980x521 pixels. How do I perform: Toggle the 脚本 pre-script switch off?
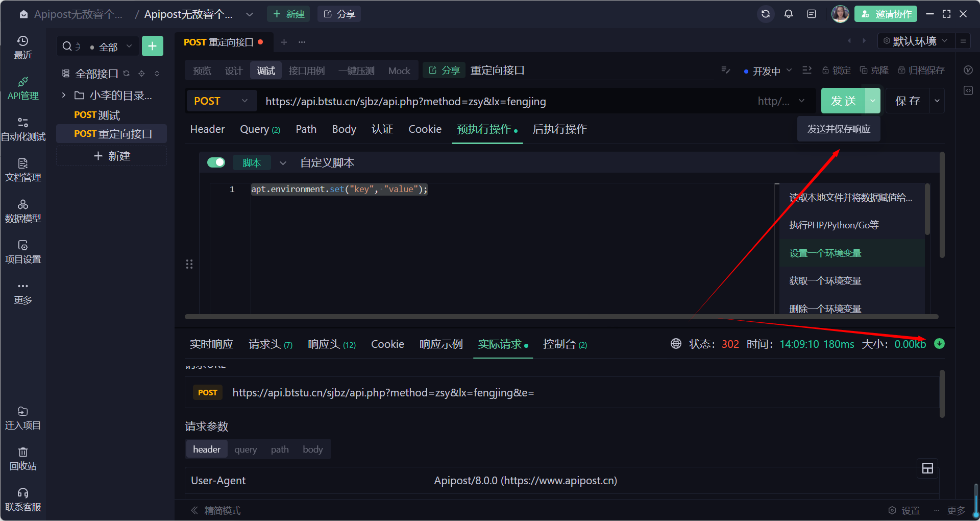click(216, 162)
